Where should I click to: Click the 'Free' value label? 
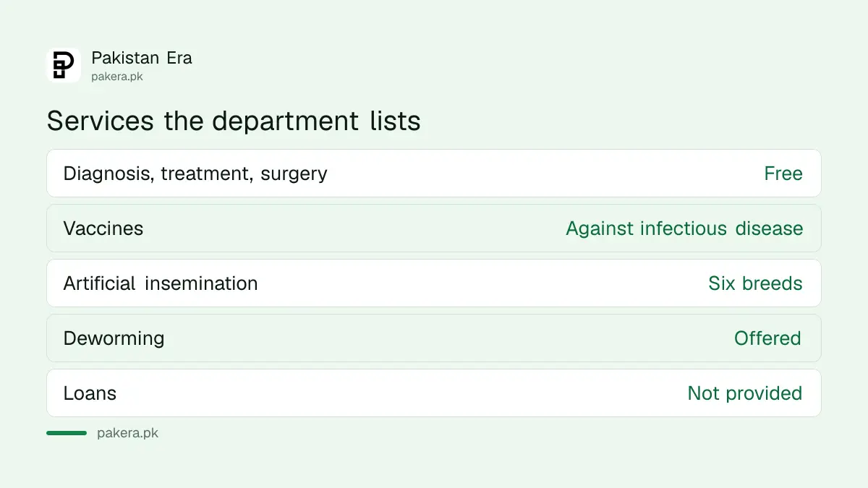click(x=783, y=174)
